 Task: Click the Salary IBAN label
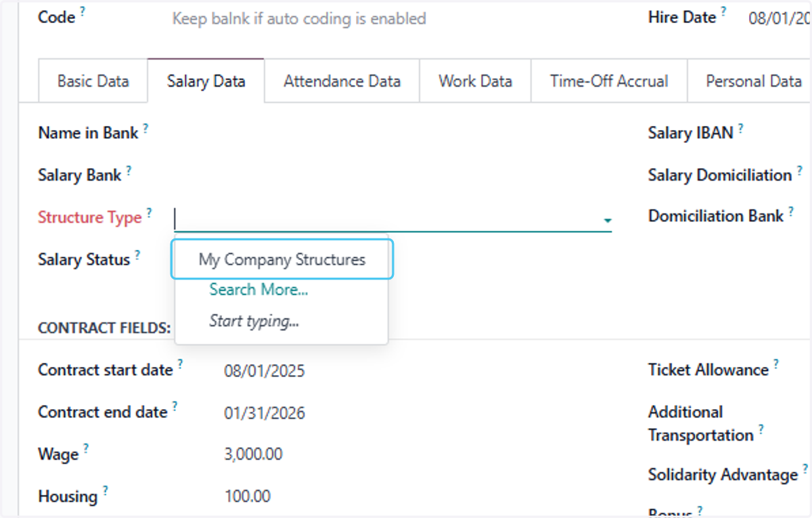691,133
